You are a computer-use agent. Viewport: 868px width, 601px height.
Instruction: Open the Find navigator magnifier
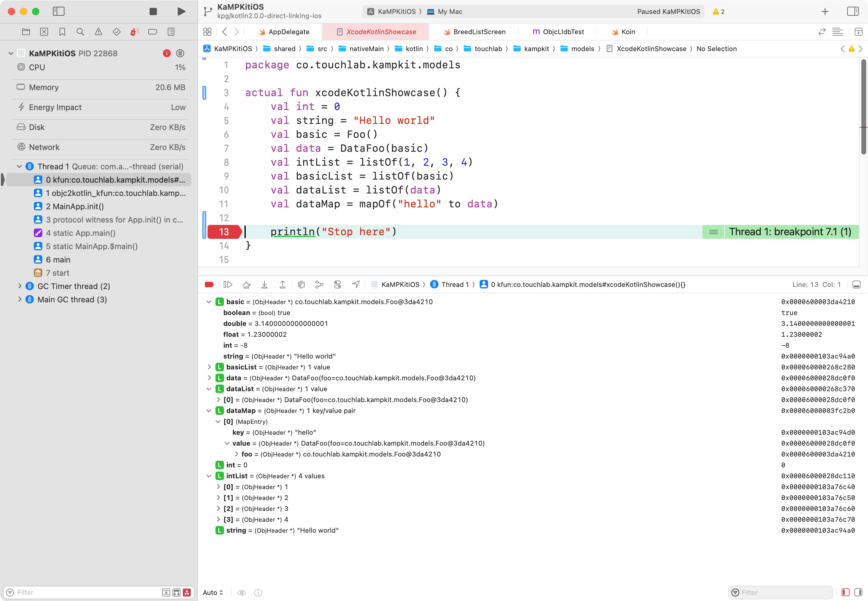tap(80, 32)
